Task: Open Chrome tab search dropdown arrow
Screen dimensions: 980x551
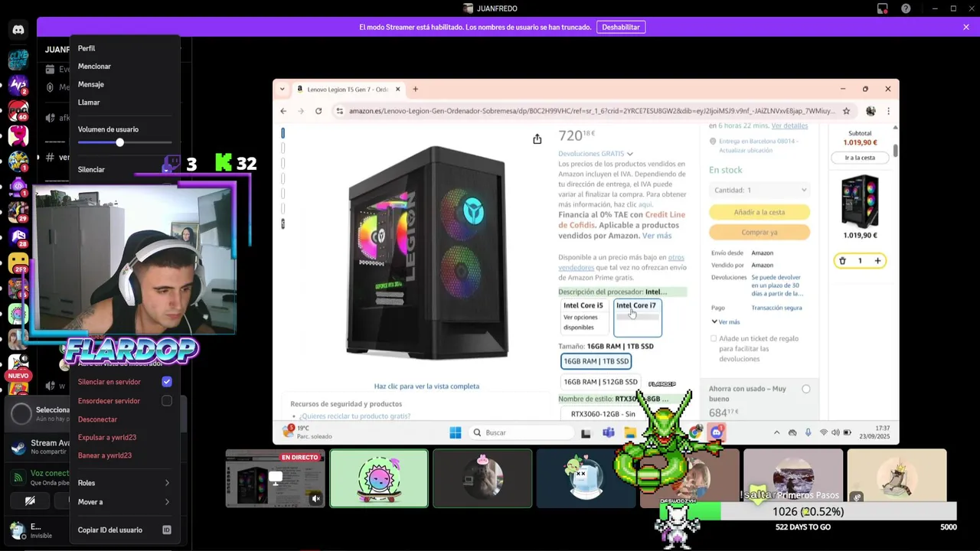Action: [282, 89]
